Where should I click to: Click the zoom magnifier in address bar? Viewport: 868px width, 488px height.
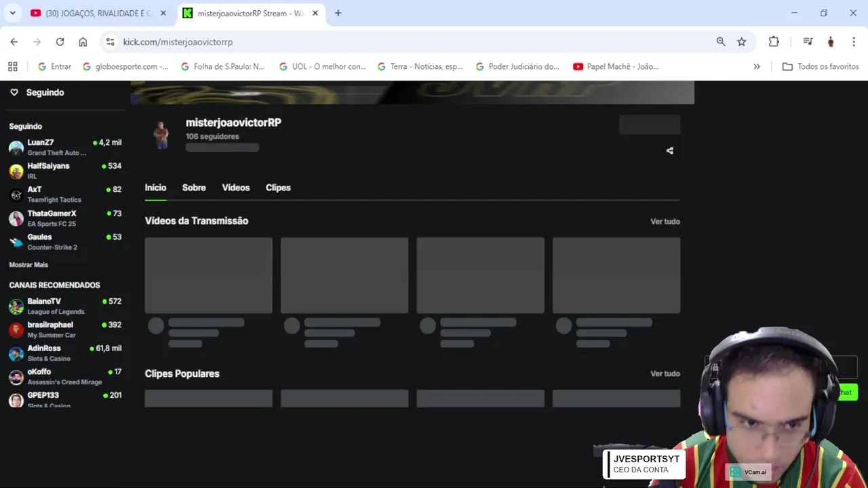click(x=721, y=42)
